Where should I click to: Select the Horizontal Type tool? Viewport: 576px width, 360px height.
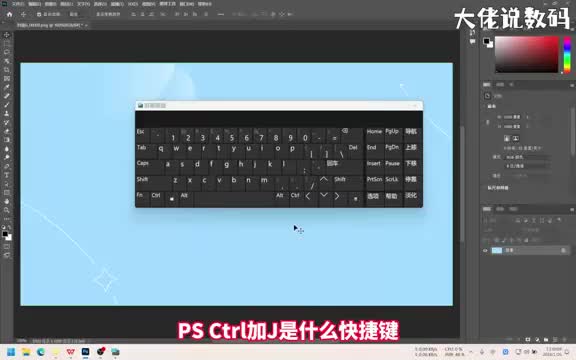tap(7, 175)
